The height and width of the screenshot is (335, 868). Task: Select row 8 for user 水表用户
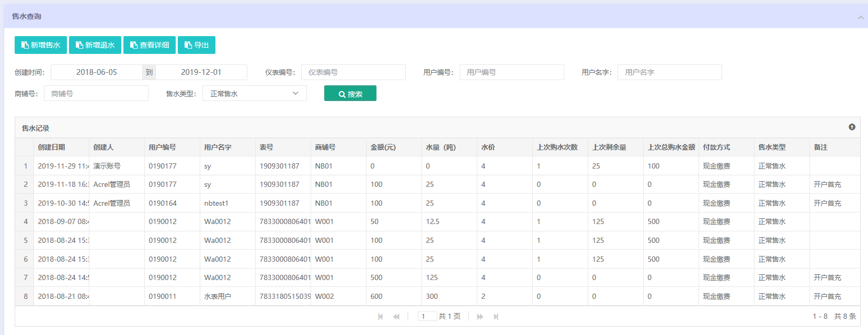click(x=218, y=296)
